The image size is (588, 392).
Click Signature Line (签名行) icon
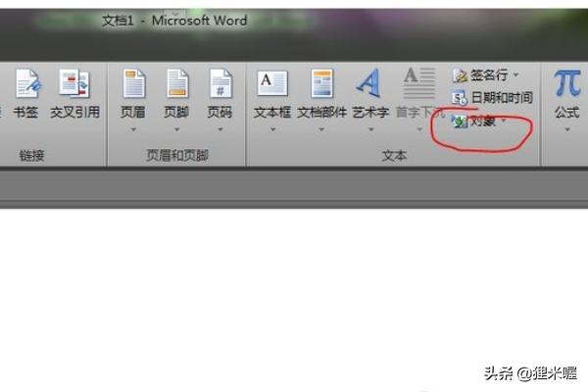point(460,75)
